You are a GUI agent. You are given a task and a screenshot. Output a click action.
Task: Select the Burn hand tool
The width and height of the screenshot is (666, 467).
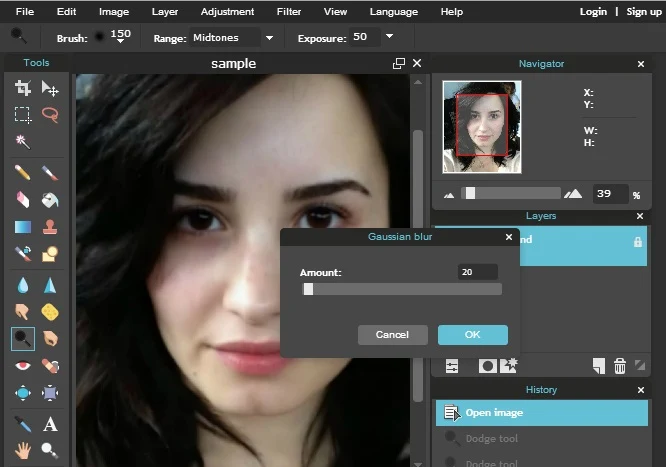50,339
